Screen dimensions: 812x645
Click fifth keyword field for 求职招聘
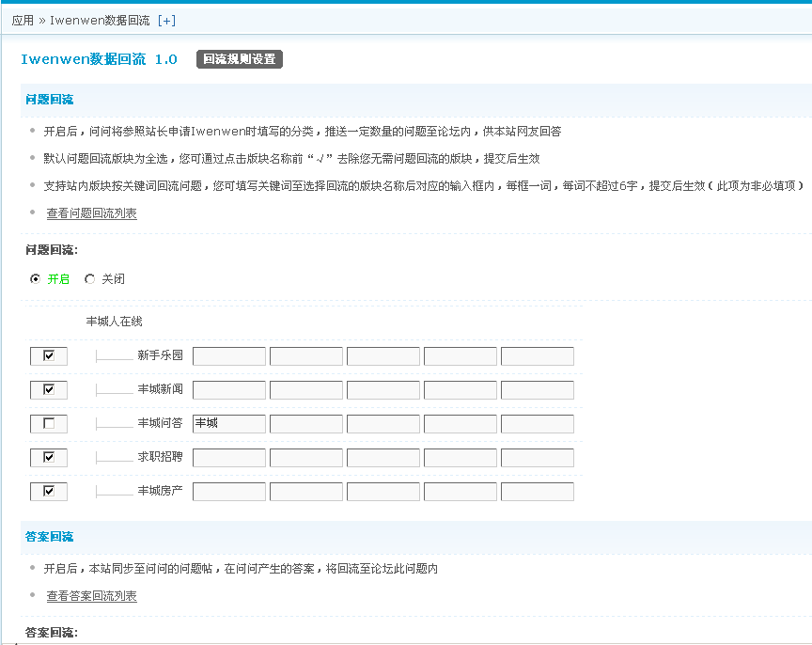tap(538, 458)
